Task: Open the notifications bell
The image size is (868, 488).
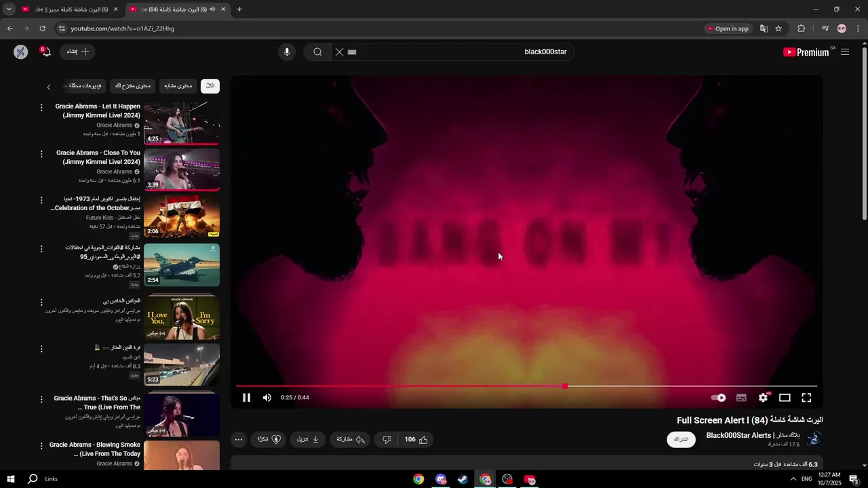Action: point(45,52)
